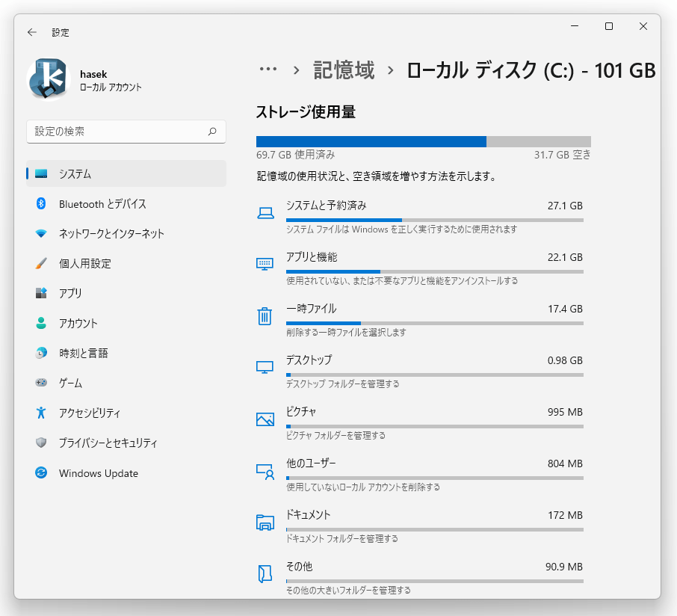Click the search magnifier icon
Image resolution: width=677 pixels, height=616 pixels.
[x=212, y=132]
